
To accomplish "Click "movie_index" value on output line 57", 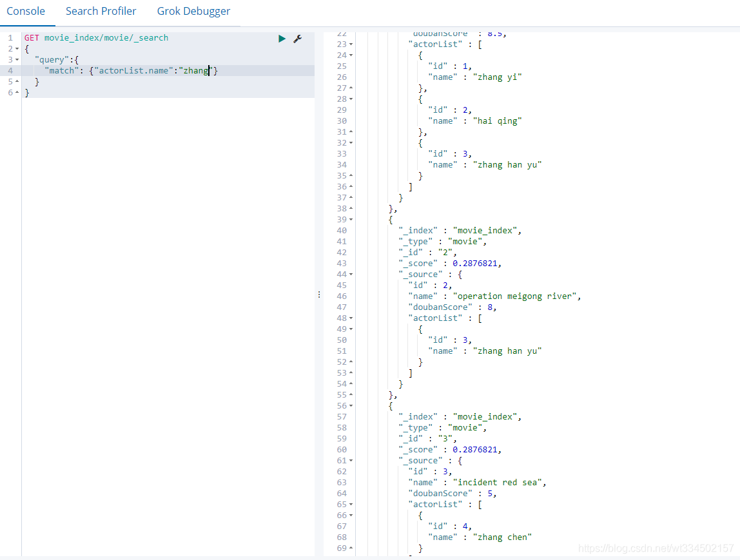I will (x=485, y=417).
